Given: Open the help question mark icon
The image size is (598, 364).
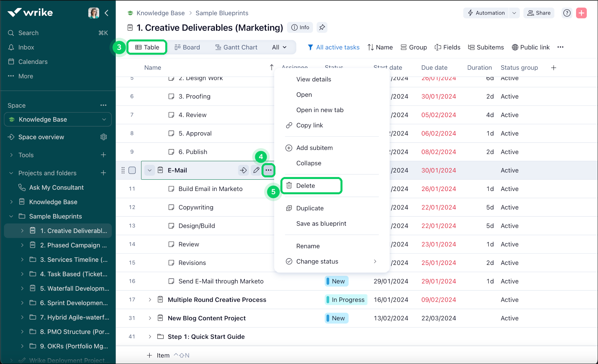Looking at the screenshot, I should click(567, 13).
